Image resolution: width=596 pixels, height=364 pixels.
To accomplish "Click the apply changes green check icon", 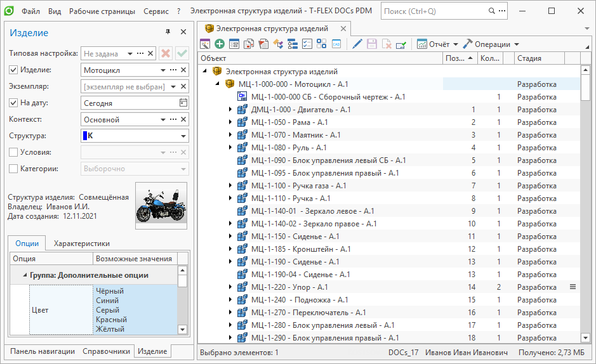I will (401, 45).
